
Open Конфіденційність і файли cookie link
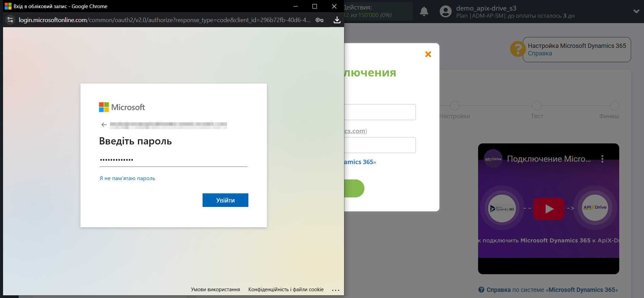click(286, 290)
